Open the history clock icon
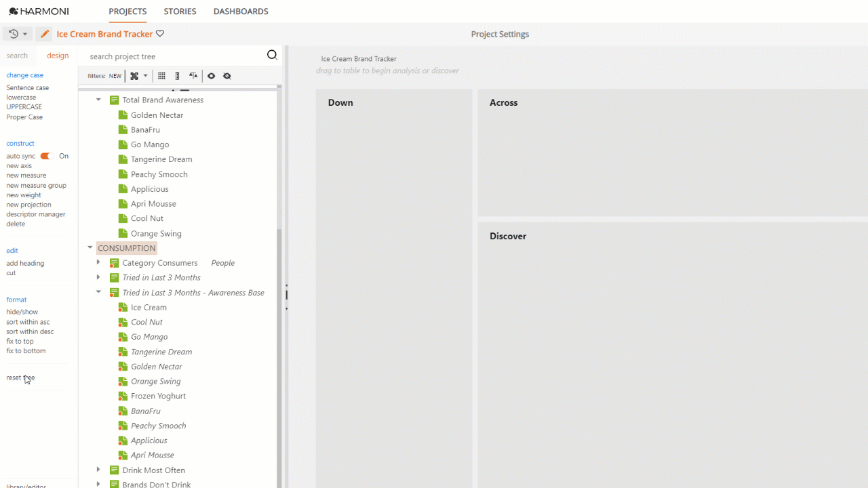This screenshot has width=868, height=488. point(14,34)
